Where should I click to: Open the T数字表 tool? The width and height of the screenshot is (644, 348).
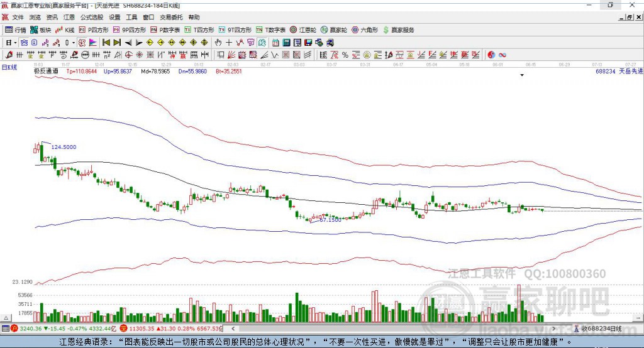pyautogui.click(x=270, y=30)
